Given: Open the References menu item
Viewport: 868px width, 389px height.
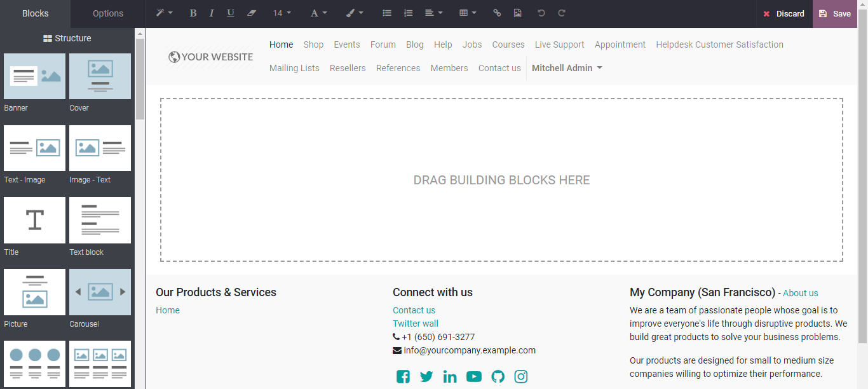Looking at the screenshot, I should [x=398, y=68].
